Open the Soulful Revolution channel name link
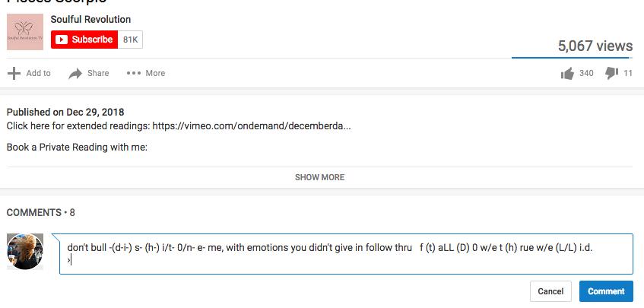 90,19
